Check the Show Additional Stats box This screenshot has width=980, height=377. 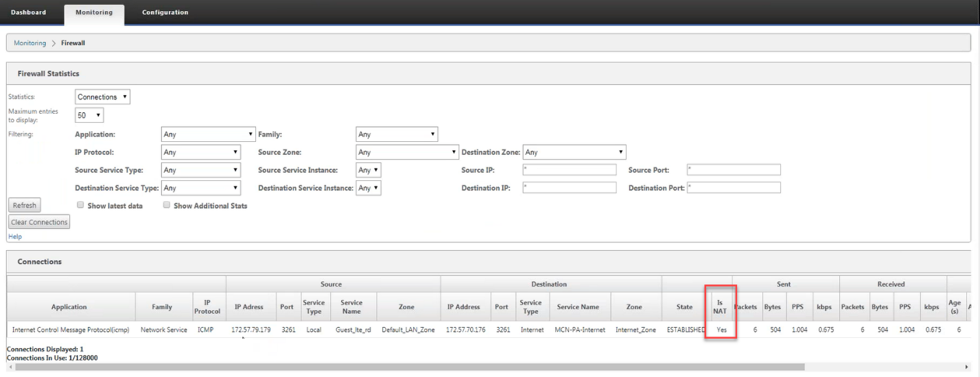tap(167, 205)
